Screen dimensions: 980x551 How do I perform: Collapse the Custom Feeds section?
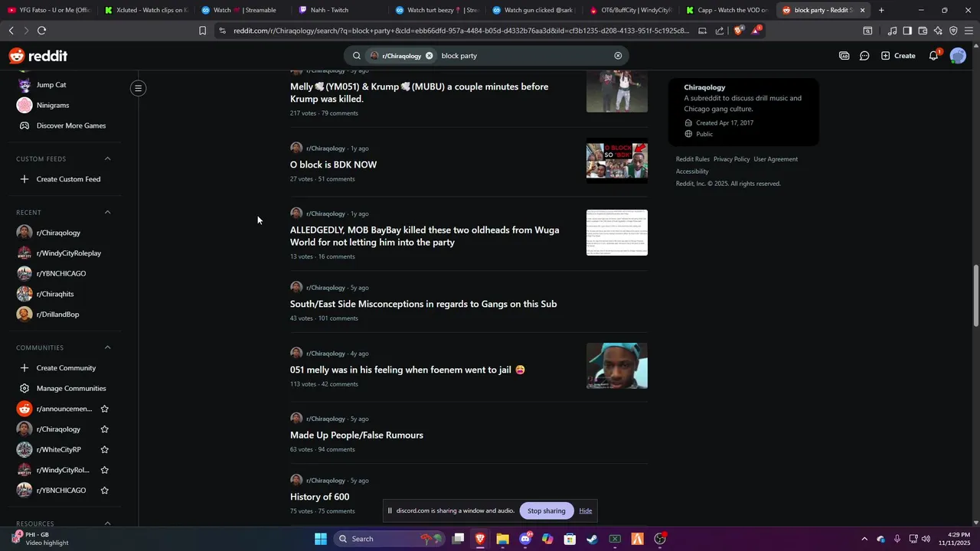(x=107, y=158)
